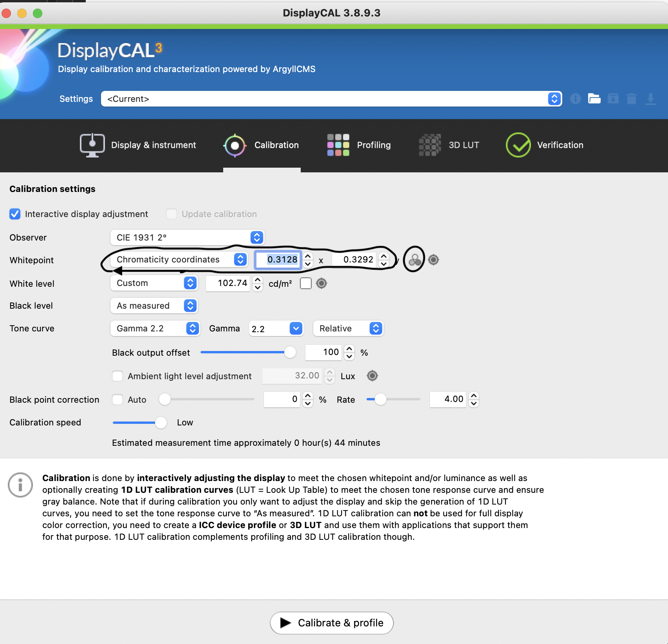This screenshot has width=668, height=644.
Task: Toggle the Update calibration checkbox
Action: pyautogui.click(x=172, y=214)
